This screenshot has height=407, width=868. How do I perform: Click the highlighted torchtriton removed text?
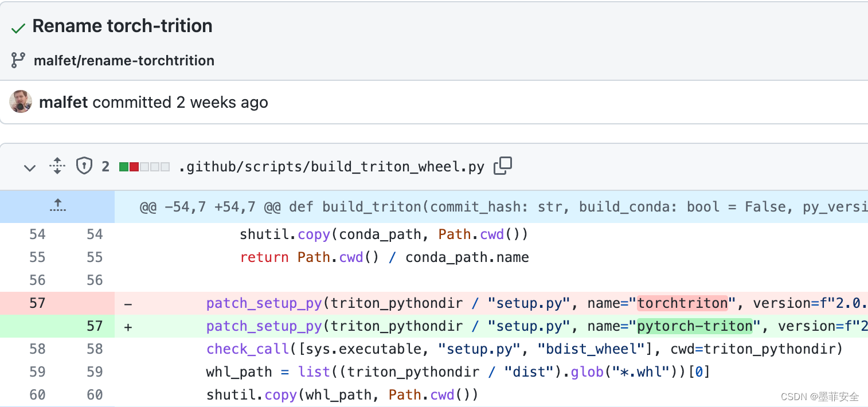coord(682,303)
